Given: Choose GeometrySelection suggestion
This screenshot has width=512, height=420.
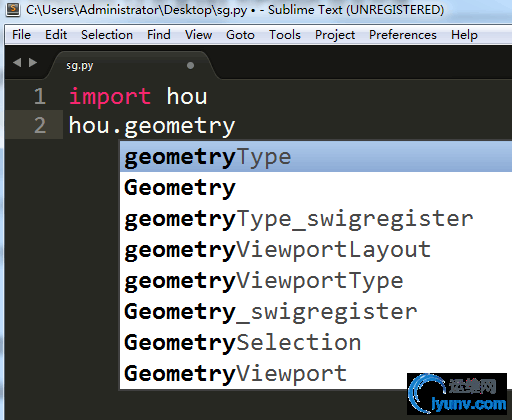Looking at the screenshot, I should click(x=316, y=343).
